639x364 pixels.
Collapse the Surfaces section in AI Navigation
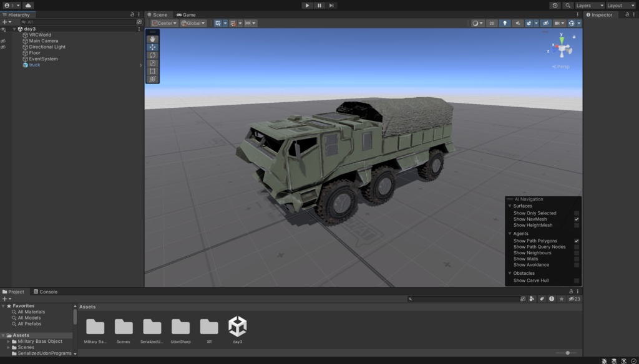(x=510, y=206)
